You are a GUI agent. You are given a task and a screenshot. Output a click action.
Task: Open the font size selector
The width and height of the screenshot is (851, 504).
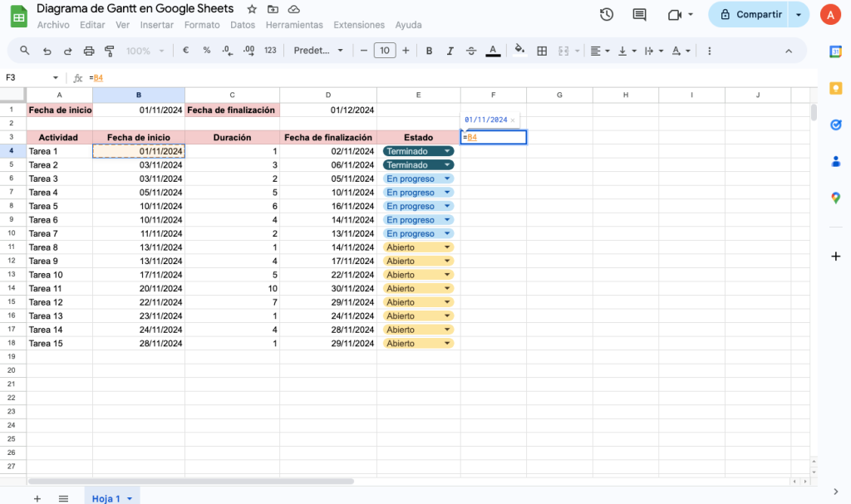384,51
